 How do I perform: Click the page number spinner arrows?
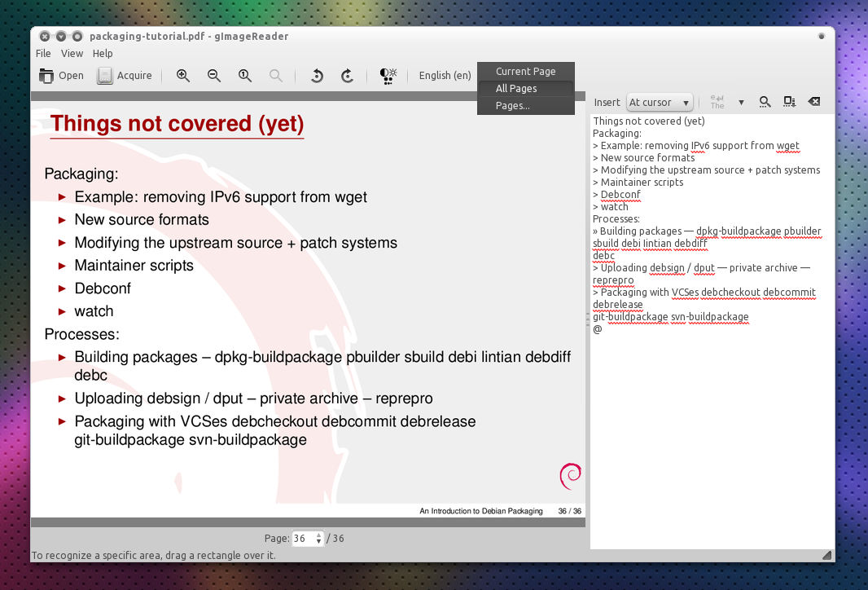coord(319,538)
